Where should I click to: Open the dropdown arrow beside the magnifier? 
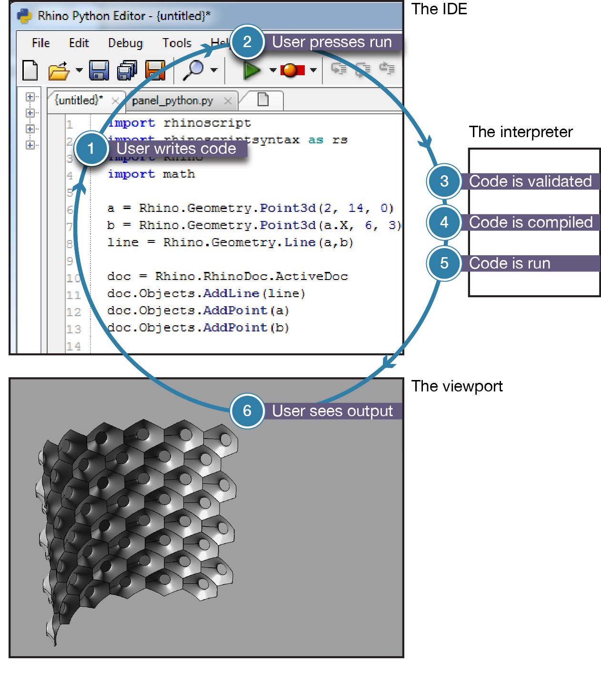click(214, 70)
